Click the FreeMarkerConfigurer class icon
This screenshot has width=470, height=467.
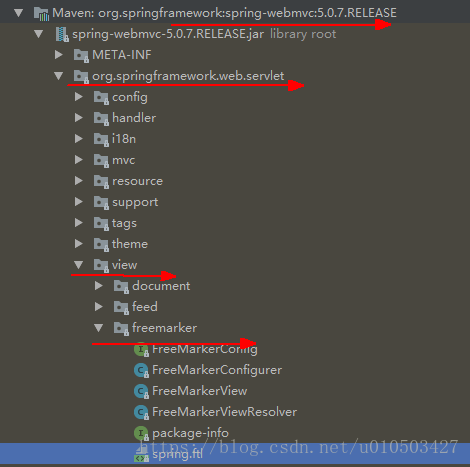click(141, 370)
